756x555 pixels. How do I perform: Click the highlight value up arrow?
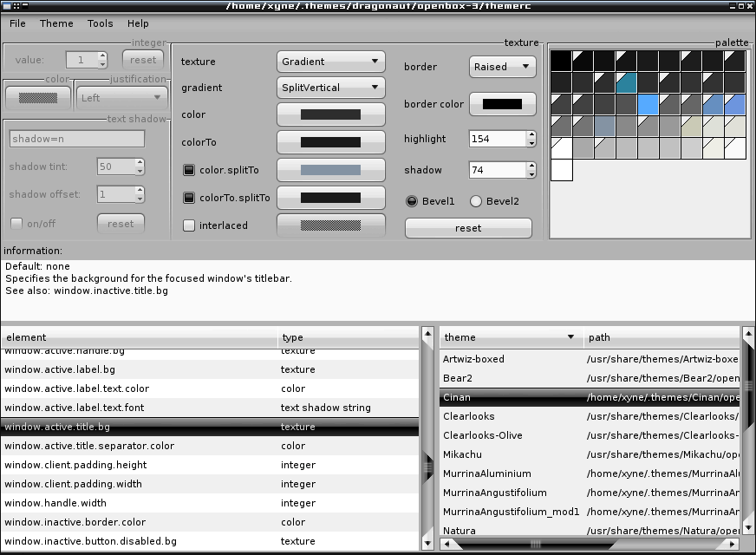point(531,134)
